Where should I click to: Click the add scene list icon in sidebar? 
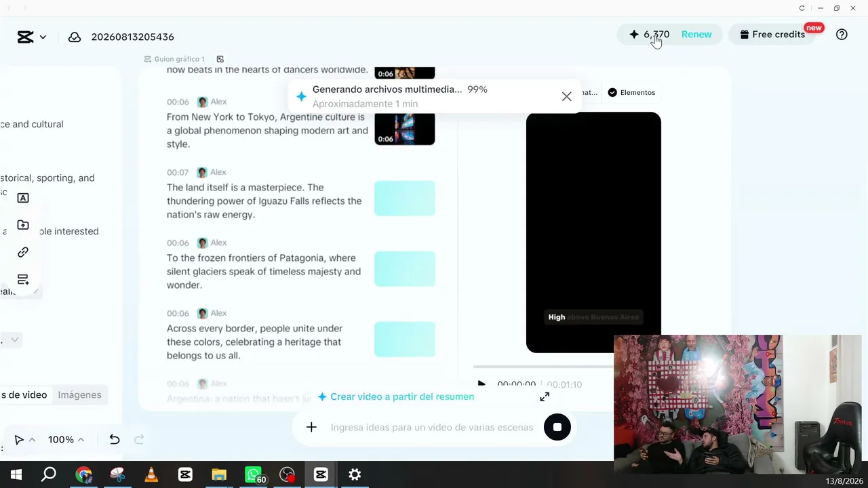tap(23, 279)
